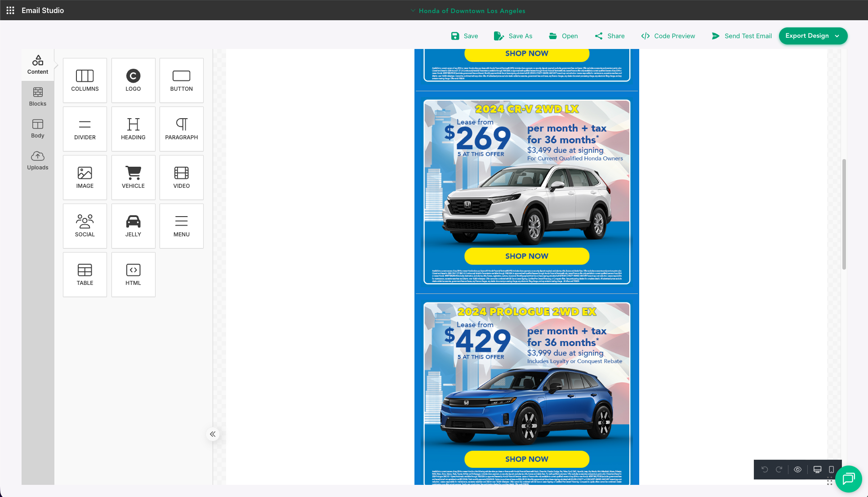Click Open in toolbar
Viewport: 868px width, 497px height.
(x=563, y=36)
